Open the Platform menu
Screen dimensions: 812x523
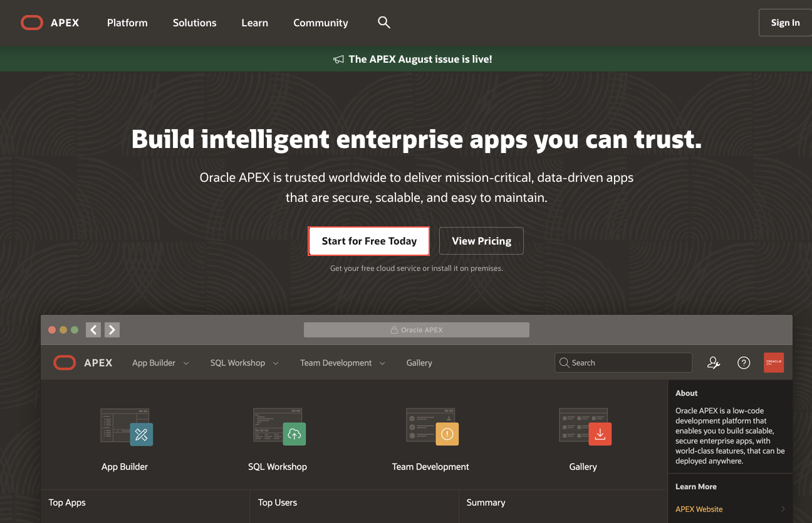pyautogui.click(x=127, y=23)
